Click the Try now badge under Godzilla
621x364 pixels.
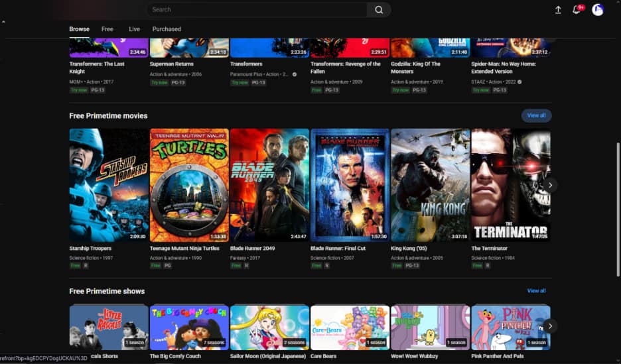[401, 90]
